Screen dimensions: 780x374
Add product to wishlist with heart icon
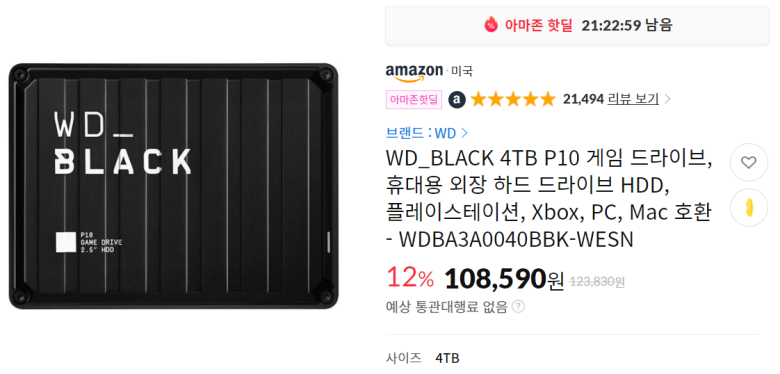(x=749, y=162)
